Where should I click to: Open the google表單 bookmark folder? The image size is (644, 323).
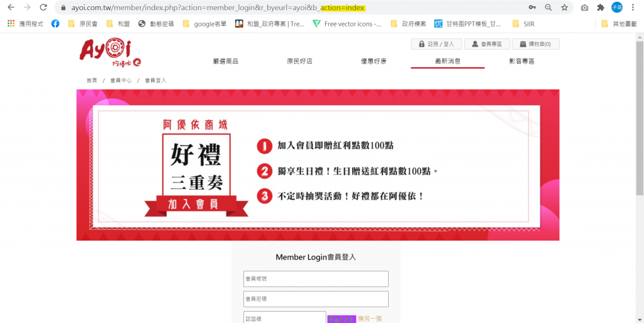click(204, 24)
